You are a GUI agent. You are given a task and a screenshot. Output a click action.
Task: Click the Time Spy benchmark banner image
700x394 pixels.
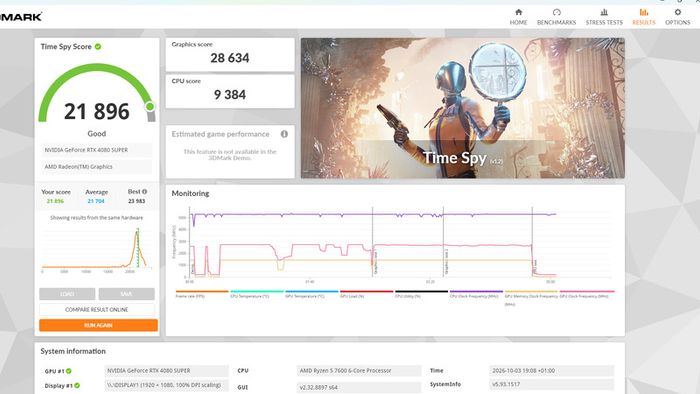point(462,108)
